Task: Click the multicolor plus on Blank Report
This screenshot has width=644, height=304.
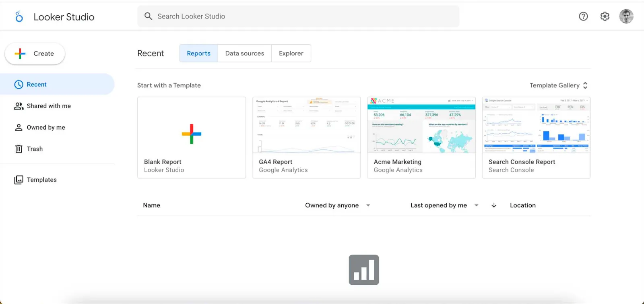Action: (x=192, y=134)
